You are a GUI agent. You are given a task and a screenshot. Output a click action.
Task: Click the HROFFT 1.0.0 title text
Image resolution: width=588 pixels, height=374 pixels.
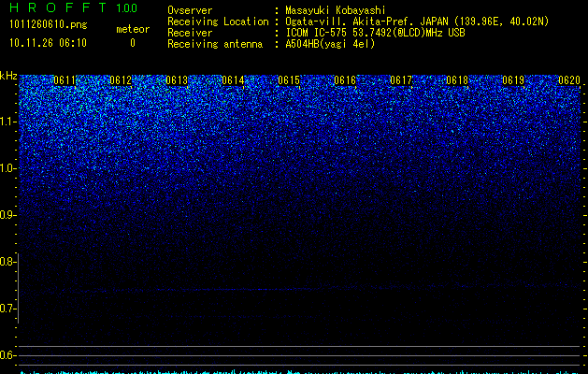[74, 7]
